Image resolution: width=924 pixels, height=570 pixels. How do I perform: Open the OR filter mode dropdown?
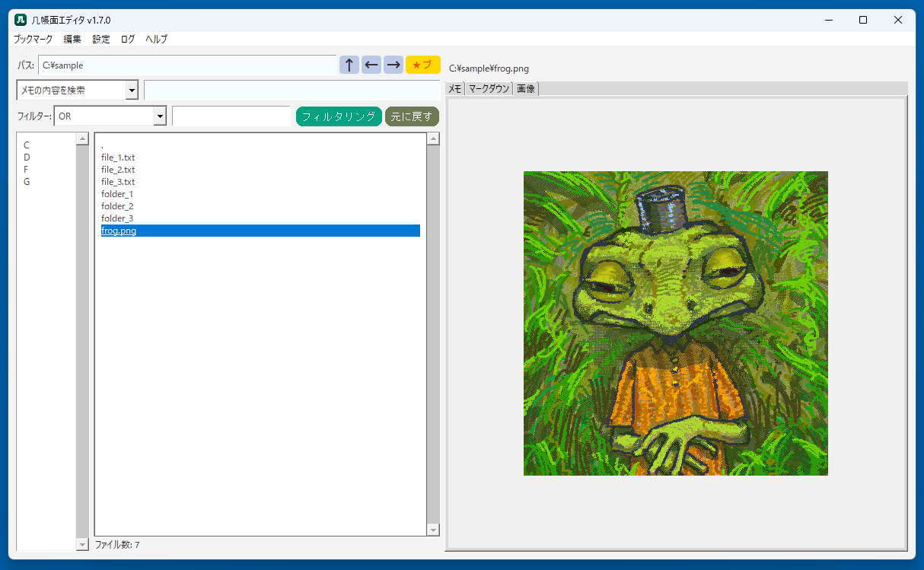[x=160, y=116]
